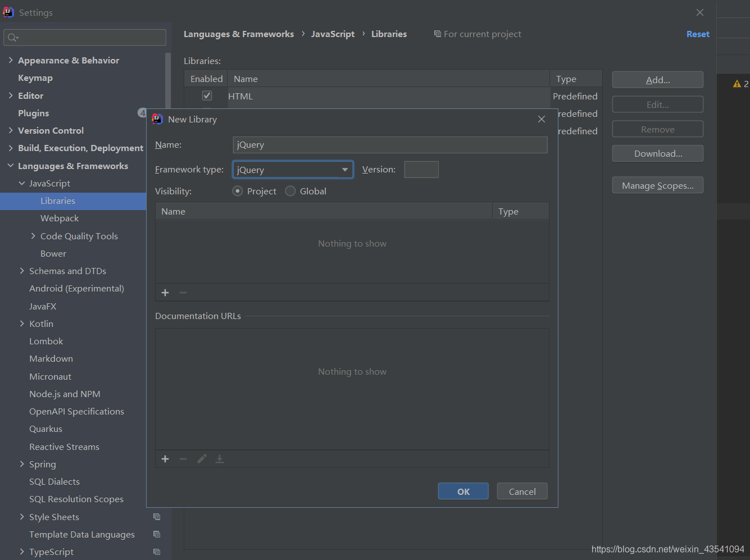The width and height of the screenshot is (750, 560).
Task: Collapse Languages & Frameworks section
Action: [x=11, y=166]
